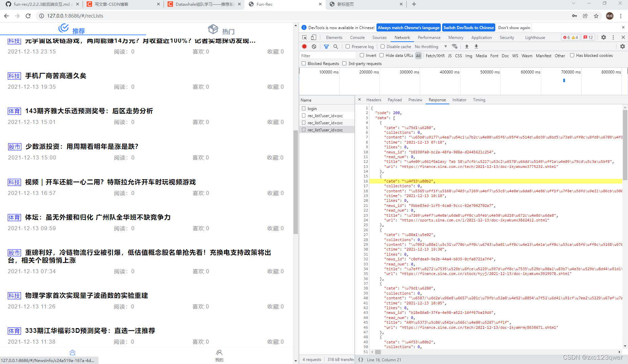Toggle the network filter funnel icon

(326, 46)
